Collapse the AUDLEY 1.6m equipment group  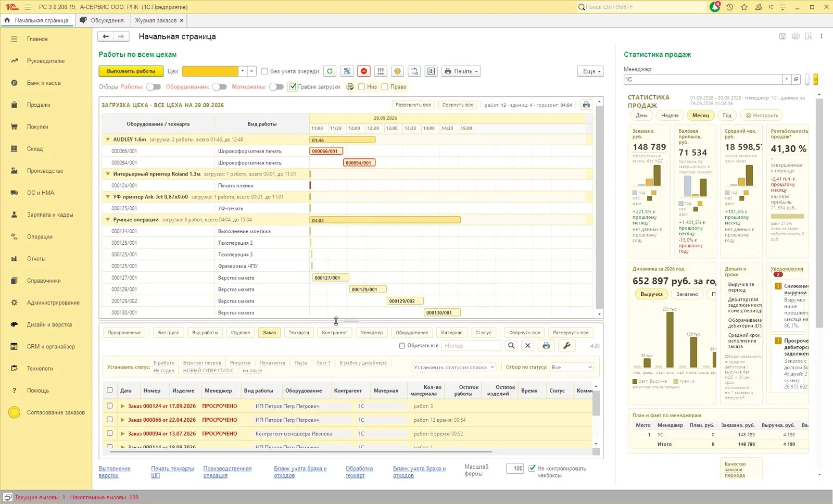click(108, 140)
